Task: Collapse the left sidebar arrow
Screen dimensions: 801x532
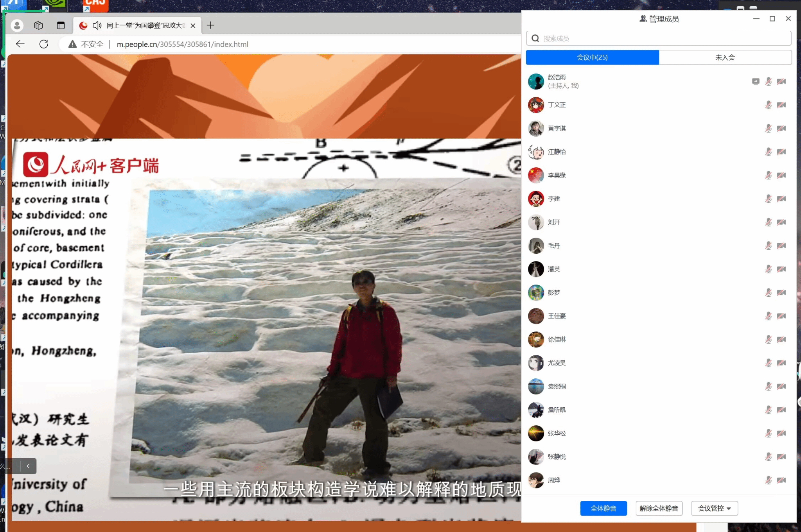Action: coord(28,466)
